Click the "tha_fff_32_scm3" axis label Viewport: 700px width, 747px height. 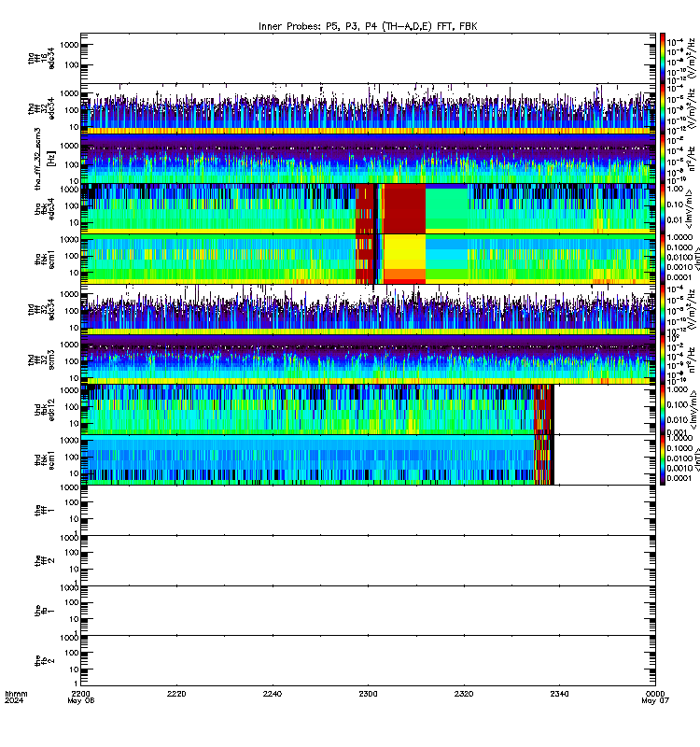tap(38, 159)
